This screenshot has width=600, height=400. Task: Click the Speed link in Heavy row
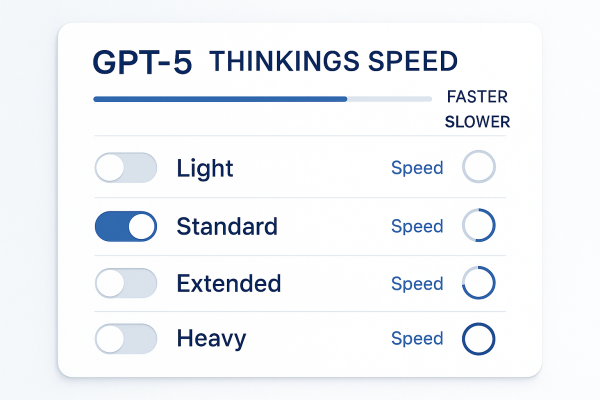pyautogui.click(x=417, y=340)
